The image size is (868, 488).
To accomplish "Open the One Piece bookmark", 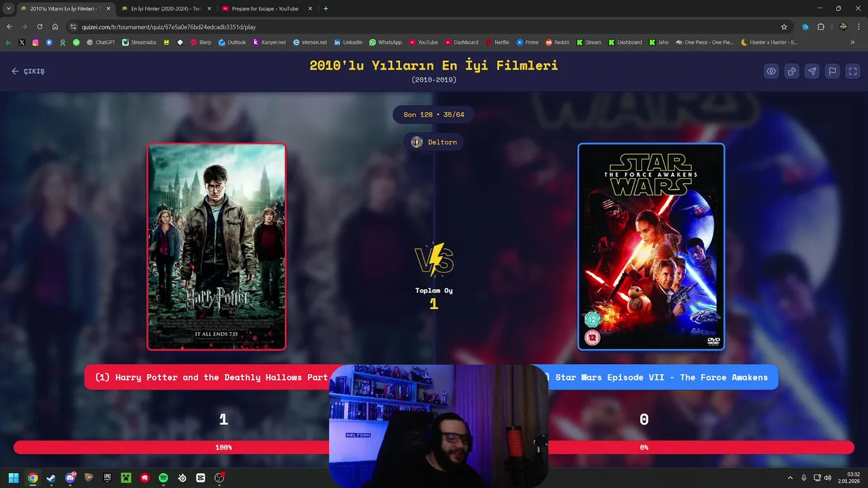I will click(705, 42).
